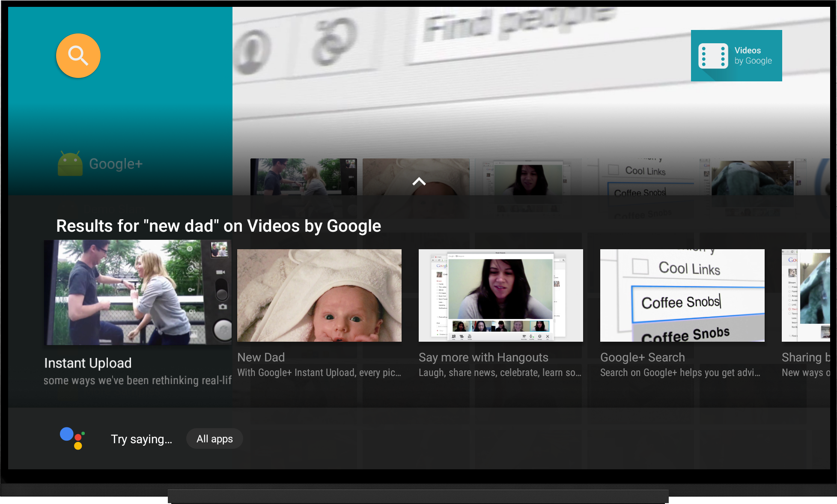
Task: Click the Google Assistant colored dots icon
Action: 72,439
